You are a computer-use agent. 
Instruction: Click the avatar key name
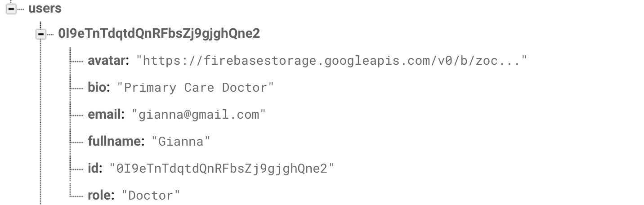point(109,60)
